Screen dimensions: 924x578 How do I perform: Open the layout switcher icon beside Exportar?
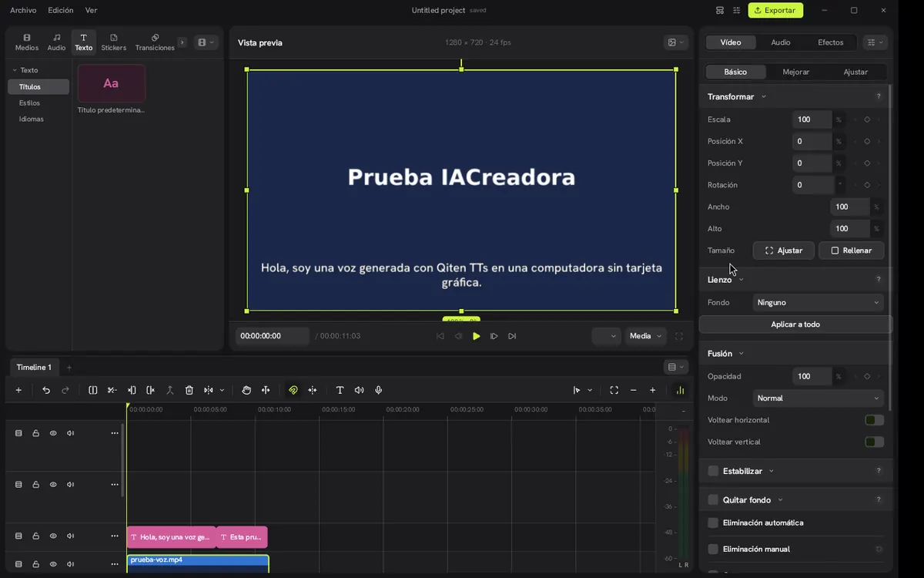[x=719, y=10]
